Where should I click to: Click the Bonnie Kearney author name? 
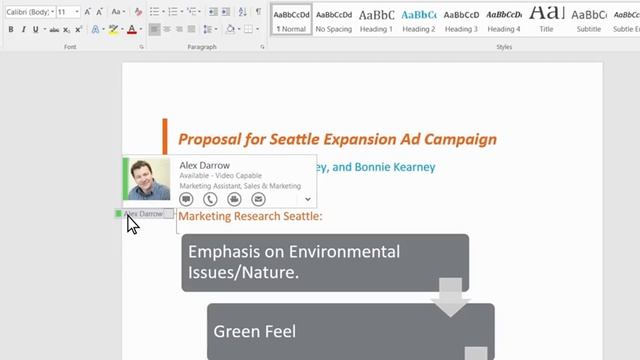(395, 167)
